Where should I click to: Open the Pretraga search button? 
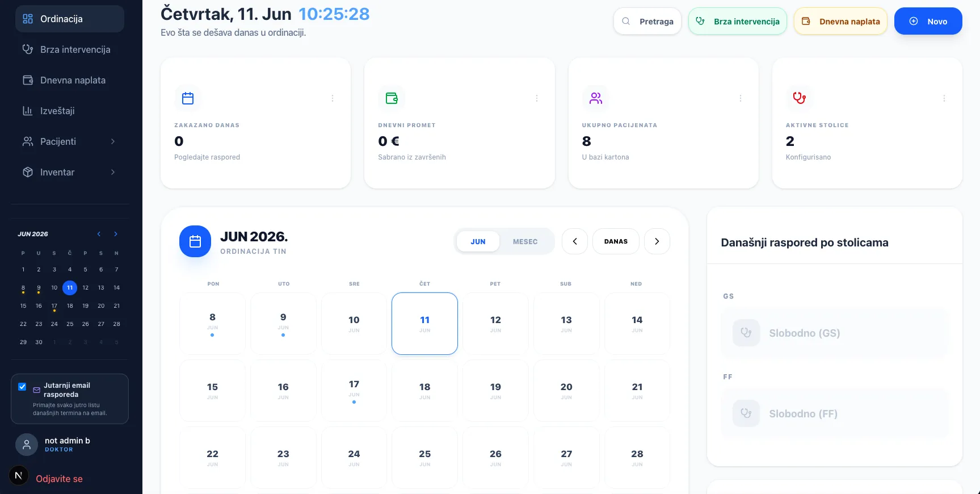tap(647, 22)
